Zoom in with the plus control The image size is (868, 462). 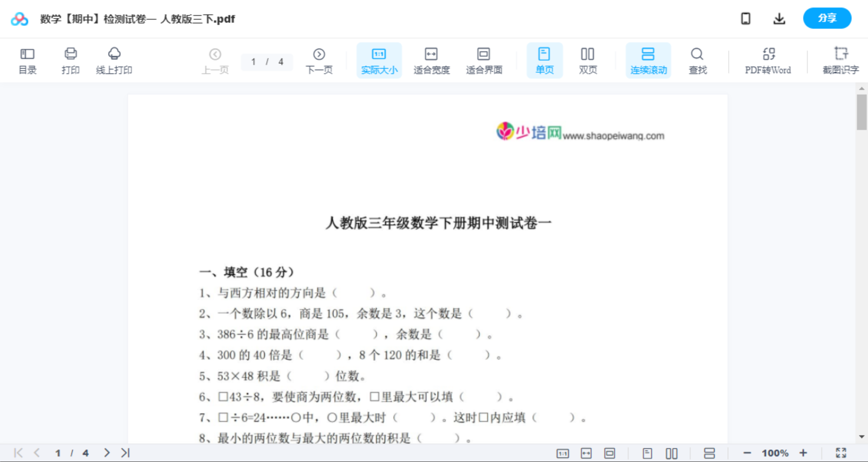point(803,452)
